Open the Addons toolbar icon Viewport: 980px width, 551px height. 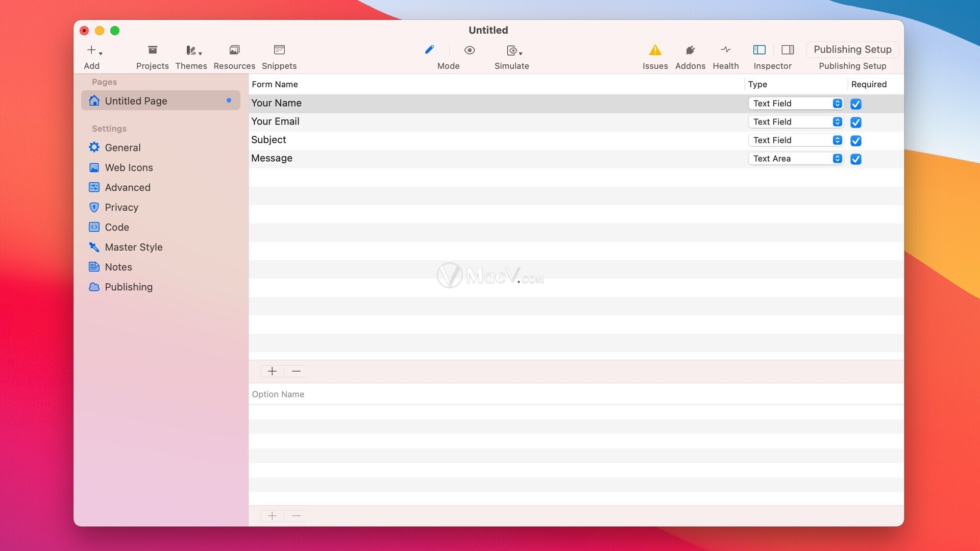tap(690, 50)
